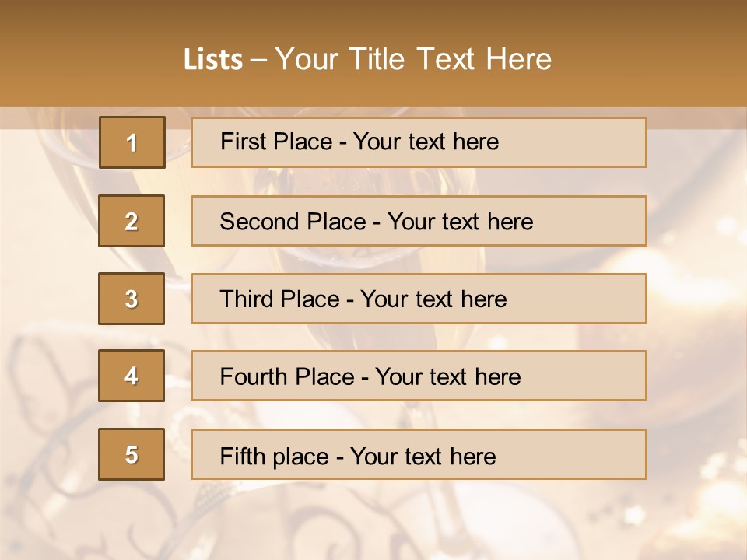Click the number 1 box
Viewport: 747px width, 560px height.
click(132, 142)
